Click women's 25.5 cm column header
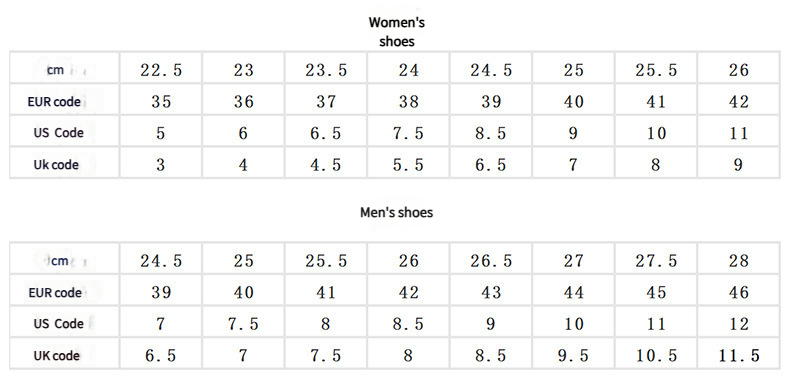The height and width of the screenshot is (379, 790). tap(656, 71)
